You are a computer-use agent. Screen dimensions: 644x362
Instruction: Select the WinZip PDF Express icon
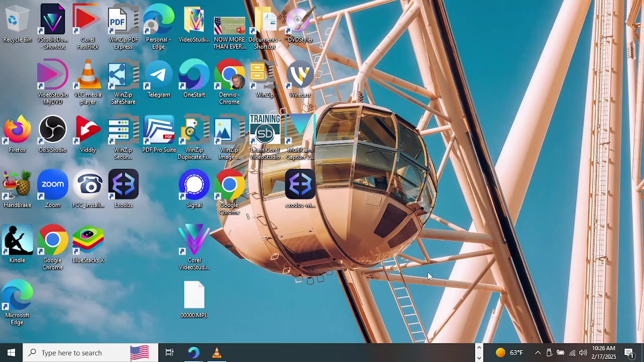pyautogui.click(x=123, y=27)
